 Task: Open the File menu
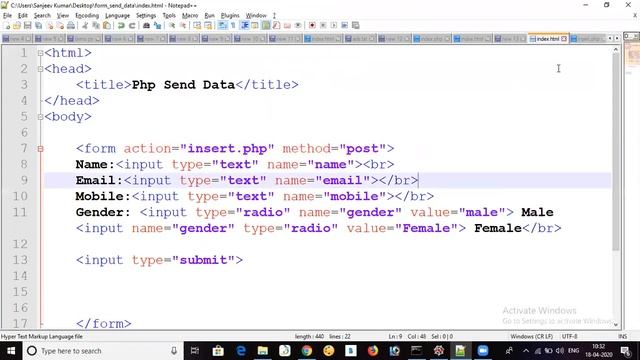pyautogui.click(x=7, y=16)
